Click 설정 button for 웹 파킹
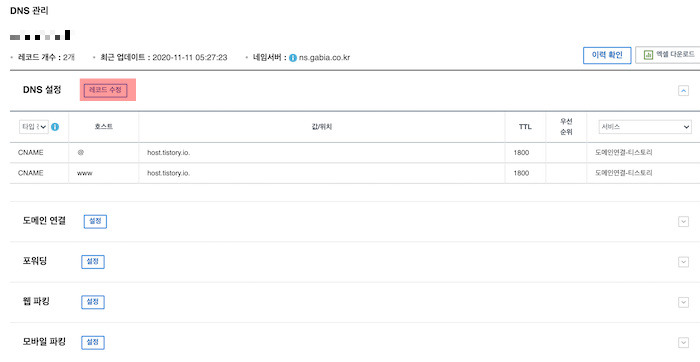The image size is (700, 362). click(93, 302)
